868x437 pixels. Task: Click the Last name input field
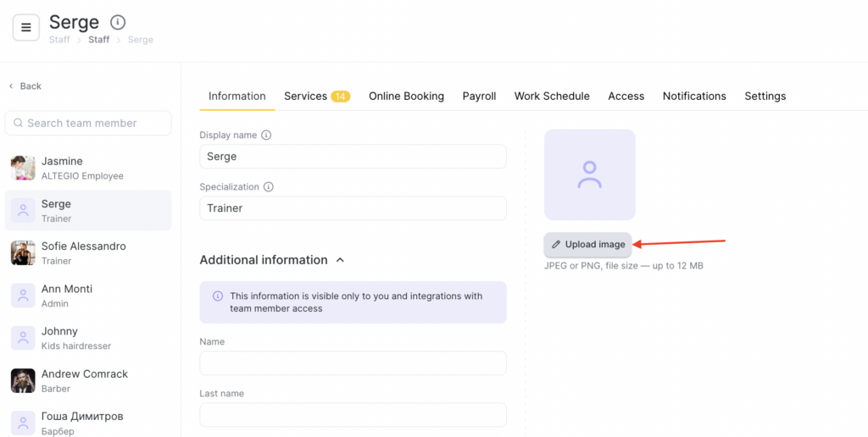coord(353,415)
